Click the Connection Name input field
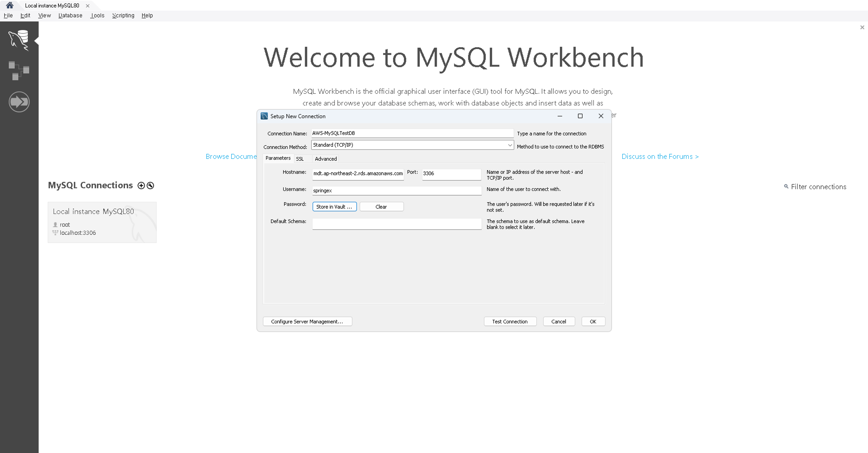The width and height of the screenshot is (868, 453). coord(412,133)
